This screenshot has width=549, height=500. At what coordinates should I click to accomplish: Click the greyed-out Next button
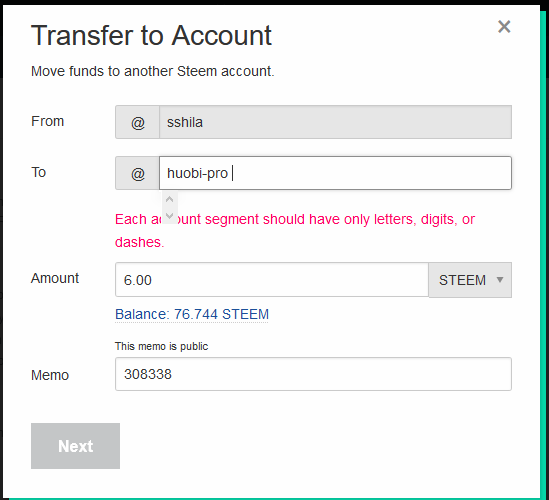click(x=75, y=446)
